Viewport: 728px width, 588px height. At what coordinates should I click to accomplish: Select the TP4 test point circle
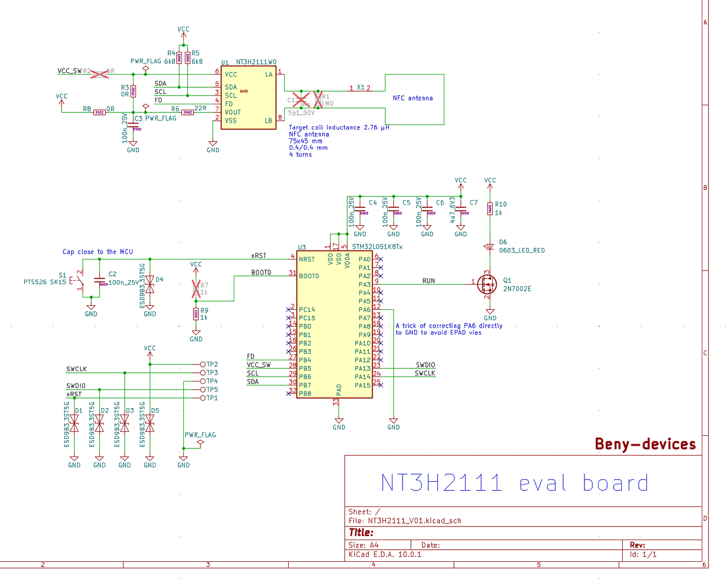(203, 381)
